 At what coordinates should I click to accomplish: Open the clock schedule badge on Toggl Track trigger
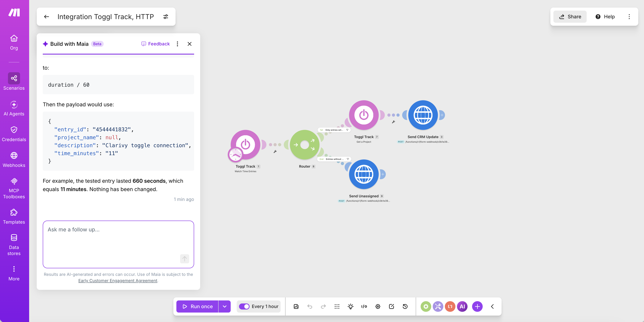click(235, 155)
